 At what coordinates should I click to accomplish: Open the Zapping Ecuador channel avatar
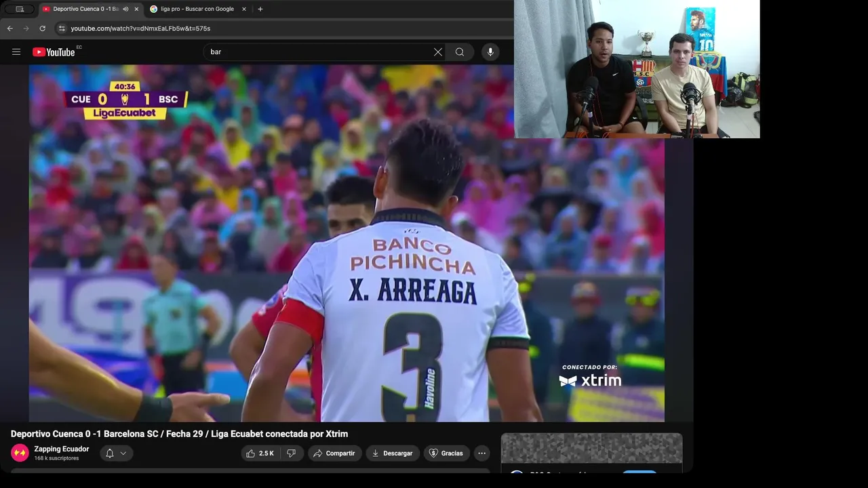[x=20, y=453]
